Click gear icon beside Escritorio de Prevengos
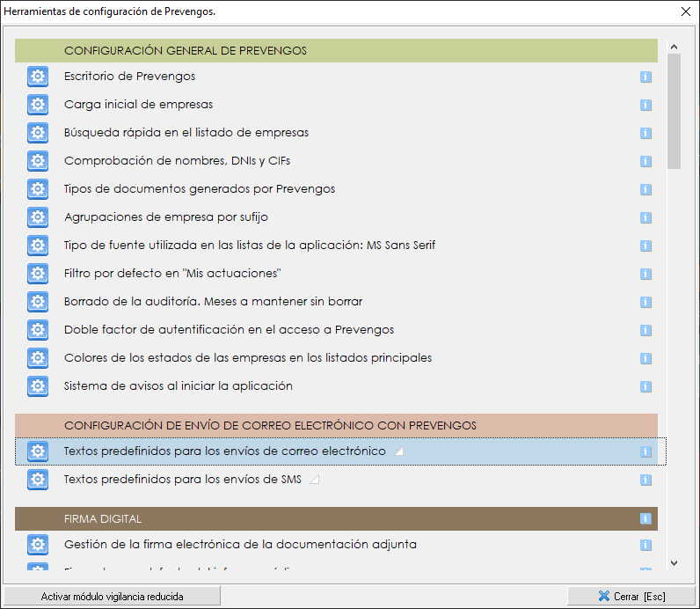Screen dimensions: 700x609 (x=38, y=77)
